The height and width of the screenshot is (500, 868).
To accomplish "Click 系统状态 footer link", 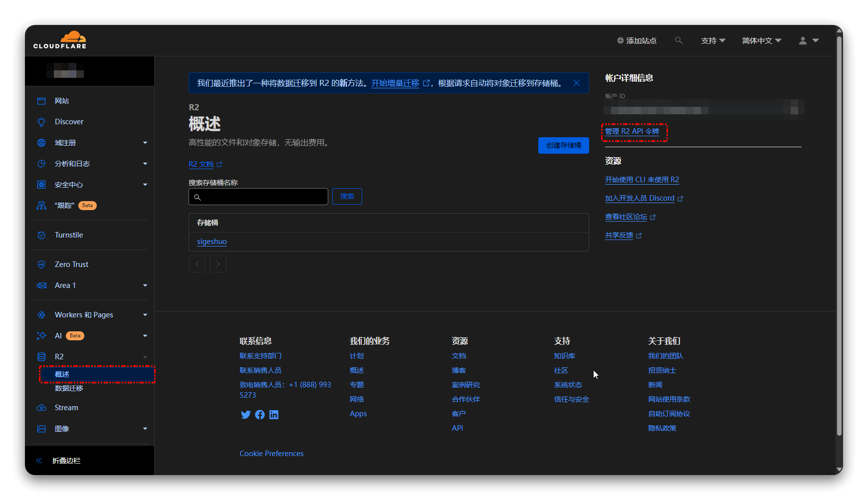I will 568,385.
